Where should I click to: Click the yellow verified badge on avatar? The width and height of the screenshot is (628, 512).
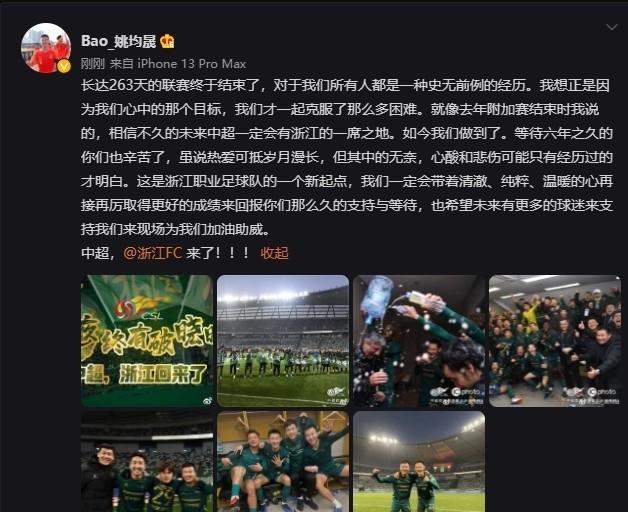(x=64, y=66)
